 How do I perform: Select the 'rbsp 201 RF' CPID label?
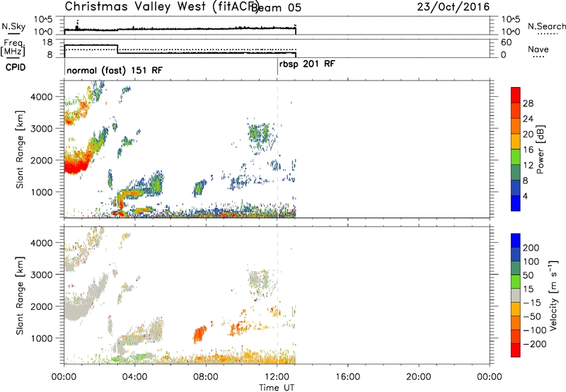[307, 64]
